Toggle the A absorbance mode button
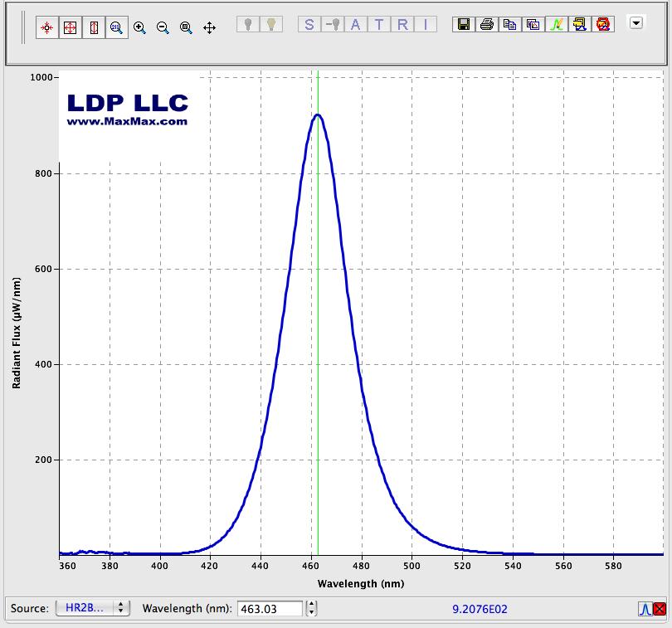Viewport: 672px width, 628px height. (x=356, y=24)
